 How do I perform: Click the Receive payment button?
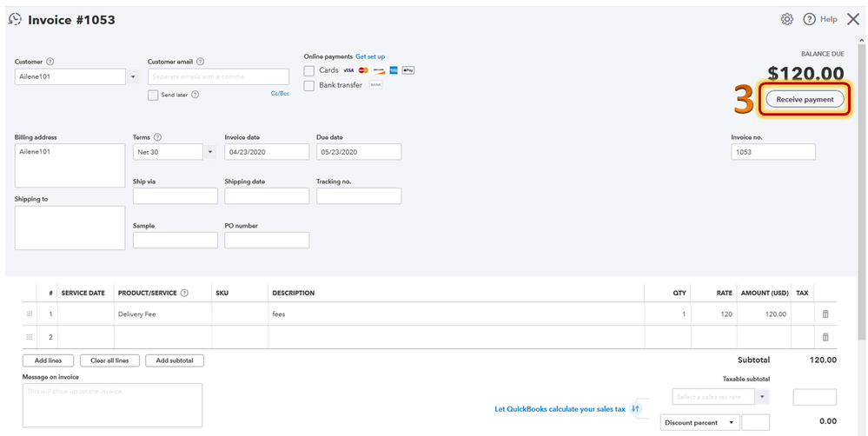(x=805, y=100)
